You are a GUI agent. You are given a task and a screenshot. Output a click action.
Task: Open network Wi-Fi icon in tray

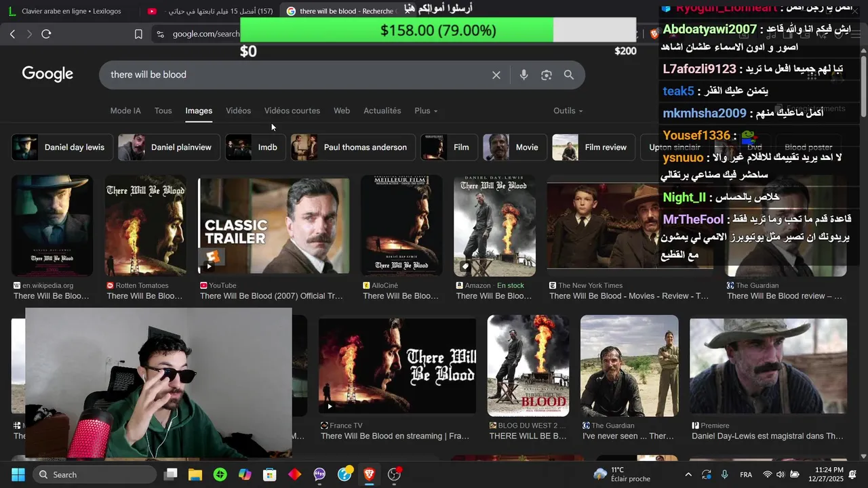coord(768,474)
